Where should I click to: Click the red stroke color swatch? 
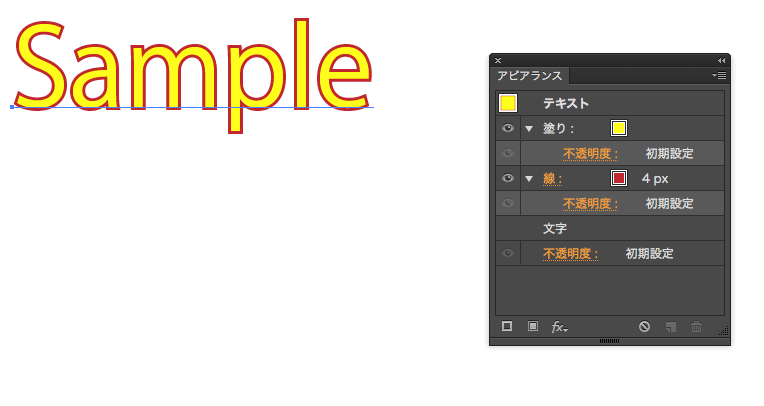(x=619, y=178)
